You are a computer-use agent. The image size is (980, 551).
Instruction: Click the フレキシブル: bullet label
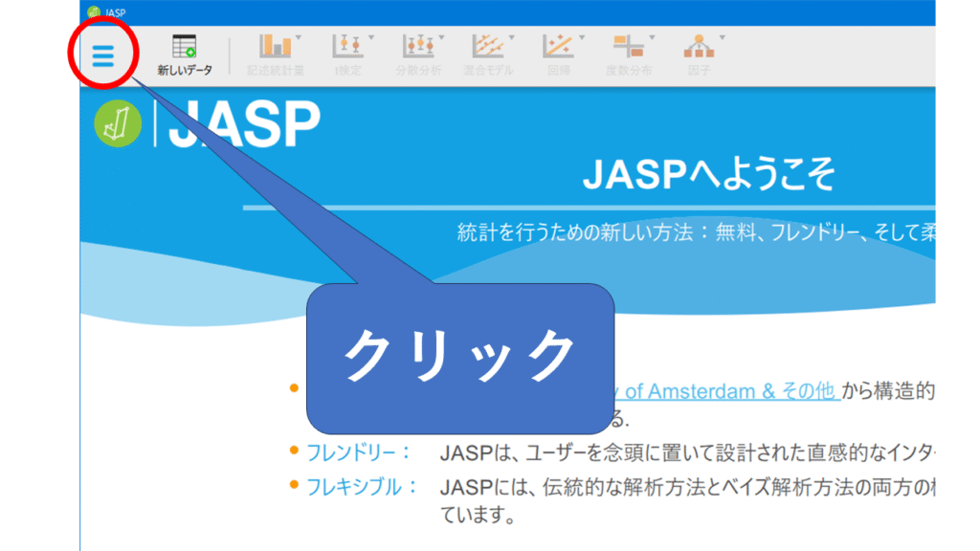point(361,487)
